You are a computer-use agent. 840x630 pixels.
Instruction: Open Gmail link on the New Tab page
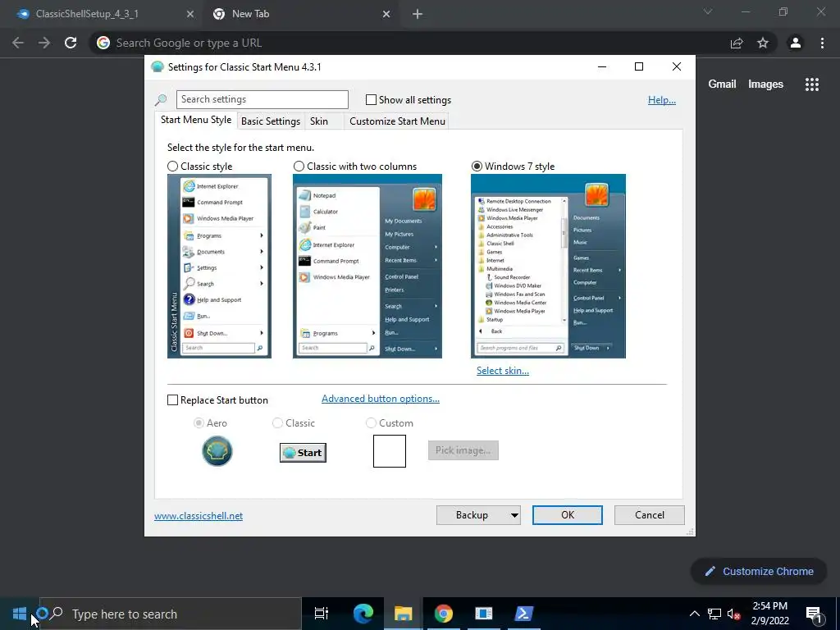pyautogui.click(x=722, y=84)
